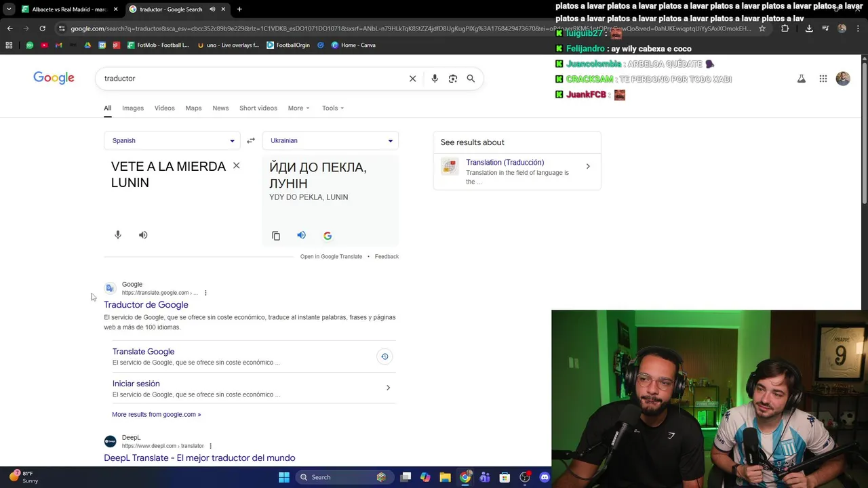The image size is (868, 488).
Task: Open the Google apps grid
Action: pyautogui.click(x=823, y=79)
